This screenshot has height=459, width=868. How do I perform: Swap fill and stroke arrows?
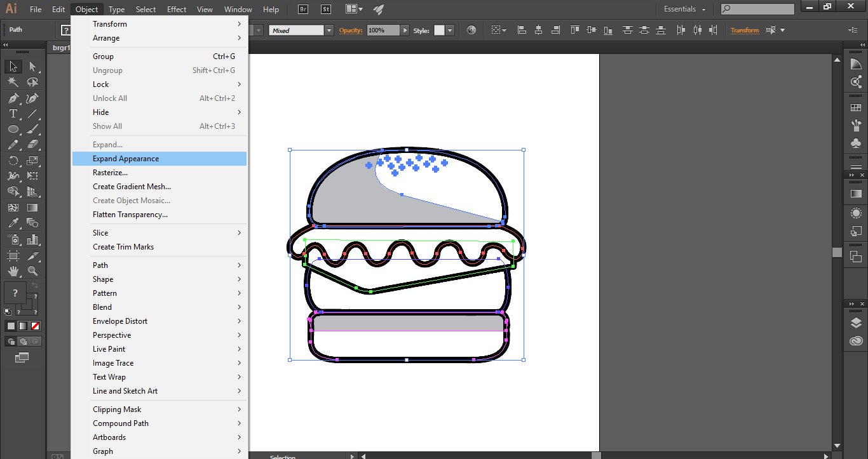pos(35,286)
